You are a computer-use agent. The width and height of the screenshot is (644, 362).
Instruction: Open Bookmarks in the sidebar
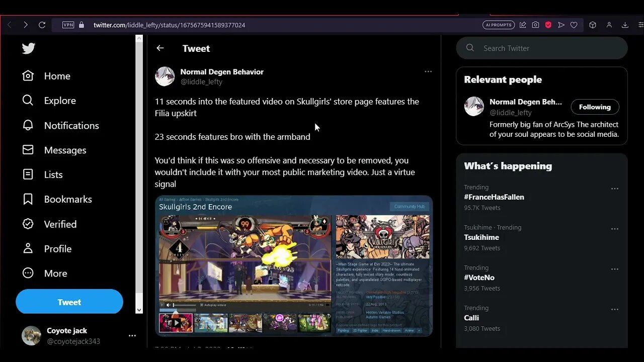click(57, 199)
